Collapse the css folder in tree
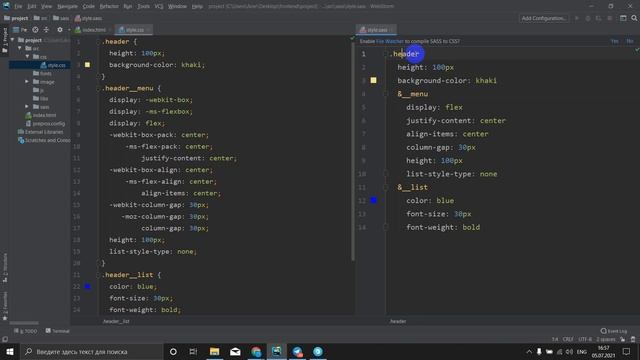 tap(27, 57)
